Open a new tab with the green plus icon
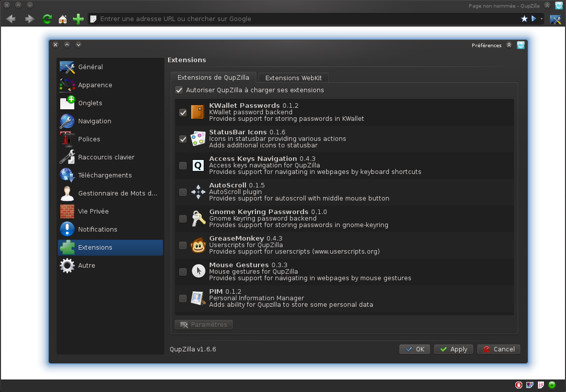This screenshot has height=392, width=566. (78, 19)
